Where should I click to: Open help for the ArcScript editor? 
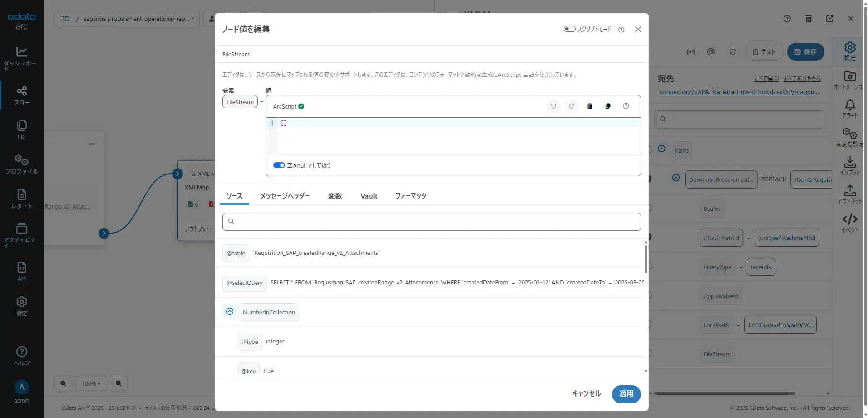626,106
